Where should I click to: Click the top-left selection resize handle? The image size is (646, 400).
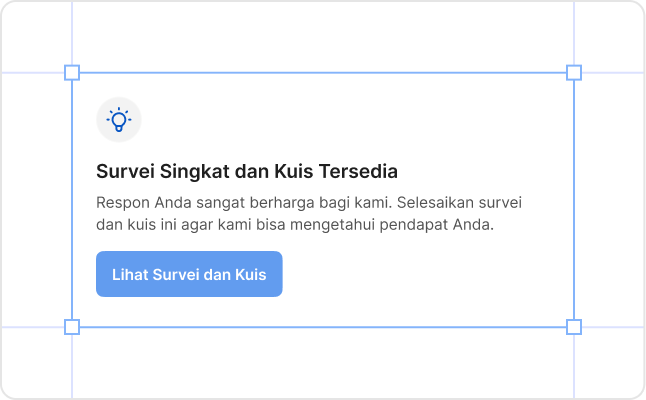(72, 73)
